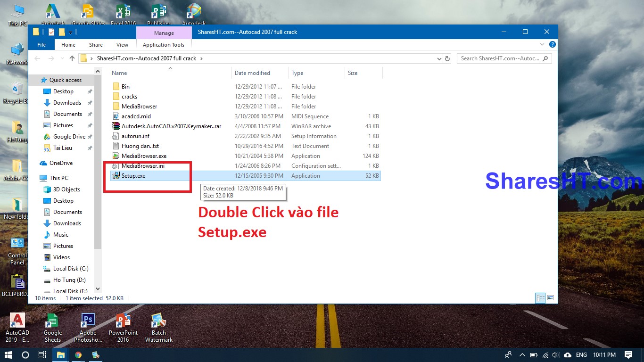Select the Manage contextual tab
644x362 pixels.
(164, 33)
